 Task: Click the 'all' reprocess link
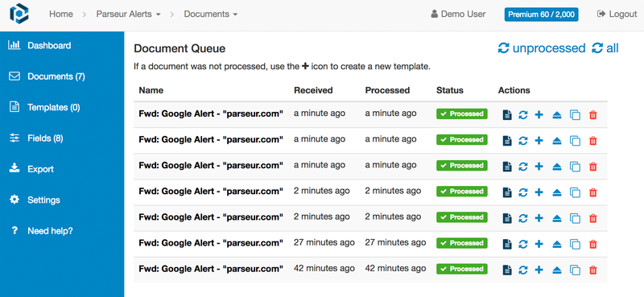(612, 48)
